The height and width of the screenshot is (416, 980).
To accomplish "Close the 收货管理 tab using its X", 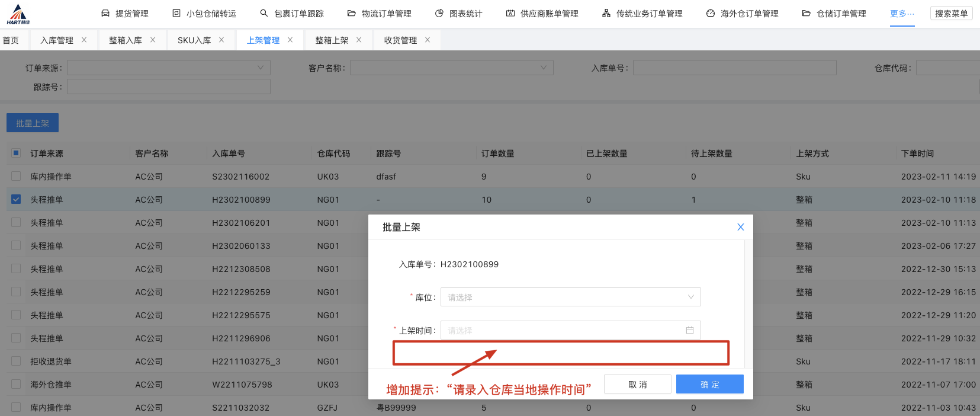I will (428, 40).
